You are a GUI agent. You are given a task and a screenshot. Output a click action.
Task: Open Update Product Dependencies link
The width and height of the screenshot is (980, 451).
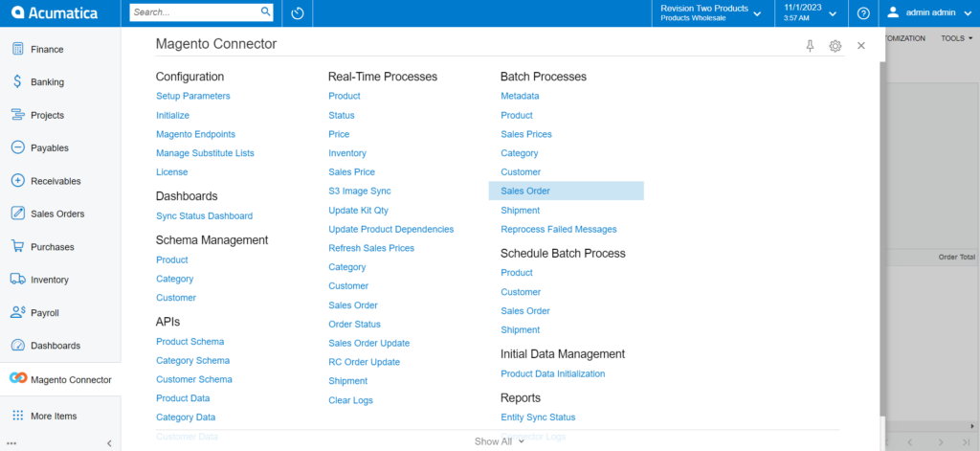391,229
